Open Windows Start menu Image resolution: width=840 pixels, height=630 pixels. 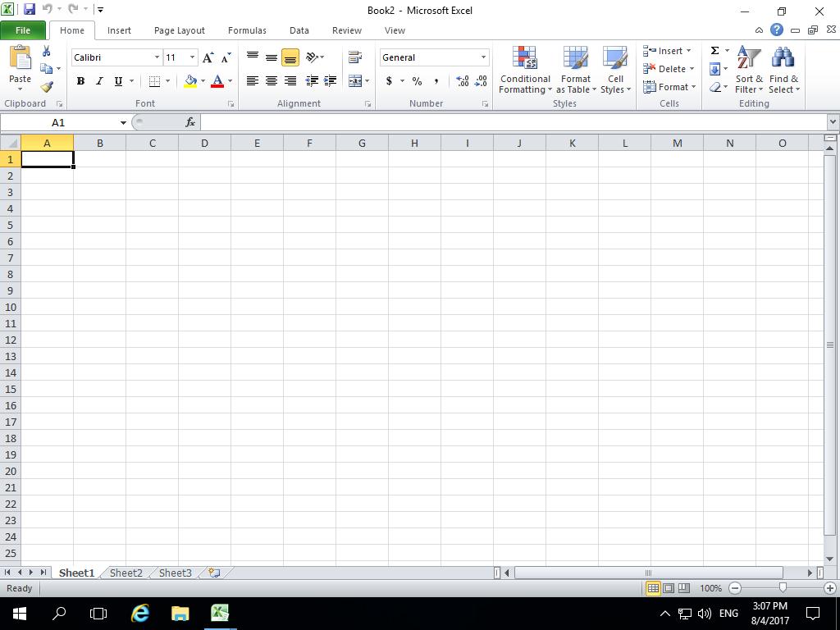[x=20, y=614]
